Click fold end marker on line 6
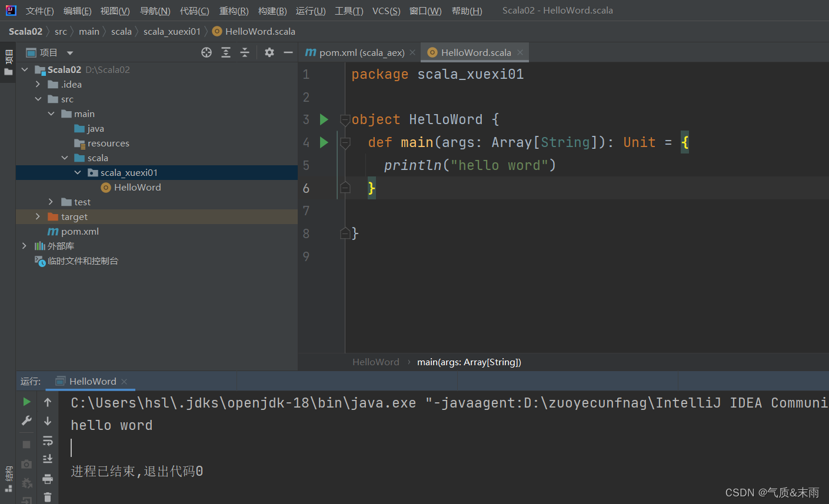 click(x=345, y=188)
